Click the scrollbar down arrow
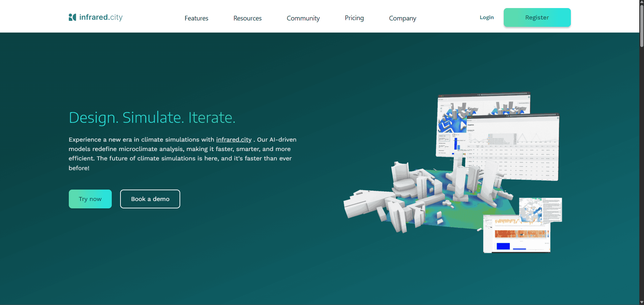 pos(641,302)
